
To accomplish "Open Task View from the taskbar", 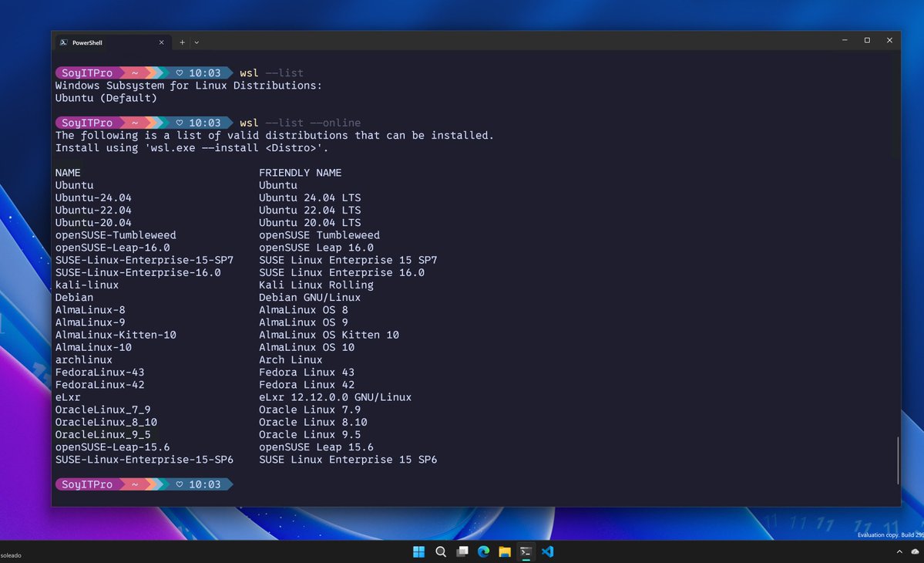I will pos(462,551).
